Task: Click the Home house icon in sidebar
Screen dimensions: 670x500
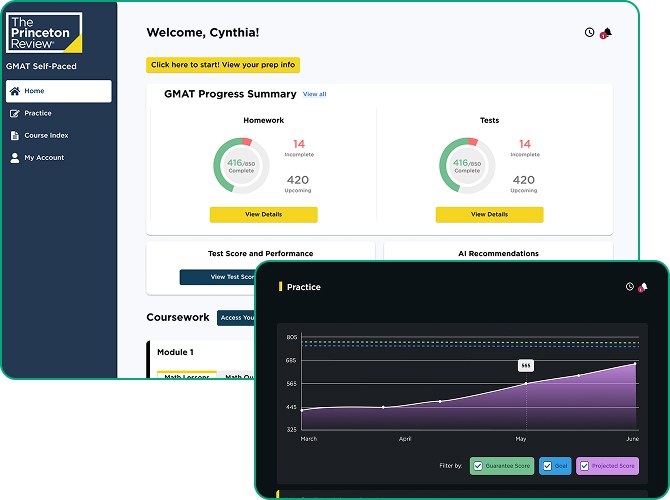Action: tap(14, 91)
